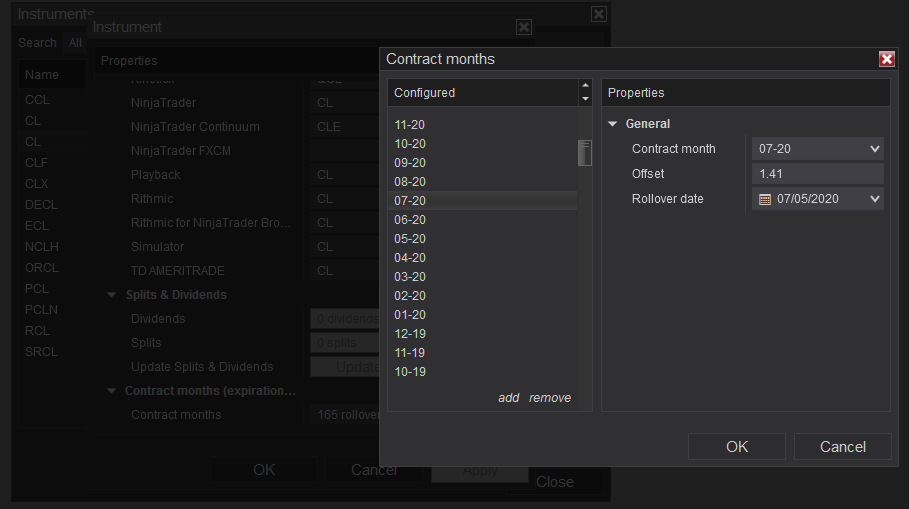
Task: Click the Dividends field showing 0 dividends
Action: coord(344,319)
